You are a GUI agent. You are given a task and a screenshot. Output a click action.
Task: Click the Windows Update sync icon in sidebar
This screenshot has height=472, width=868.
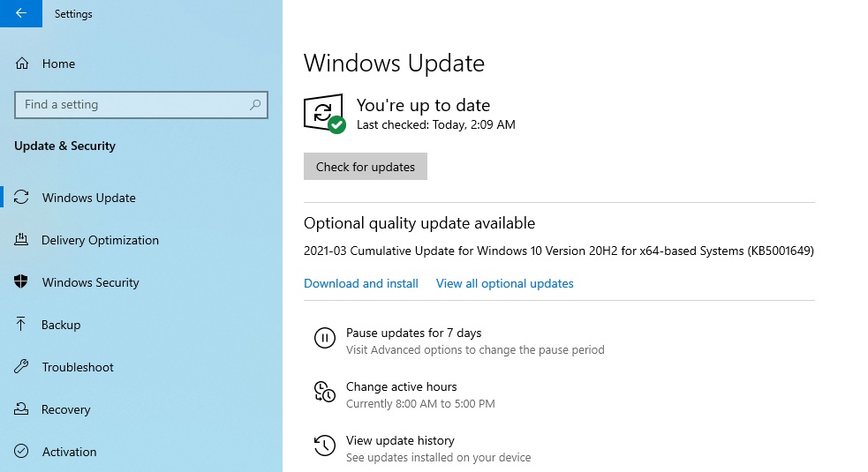coord(21,197)
